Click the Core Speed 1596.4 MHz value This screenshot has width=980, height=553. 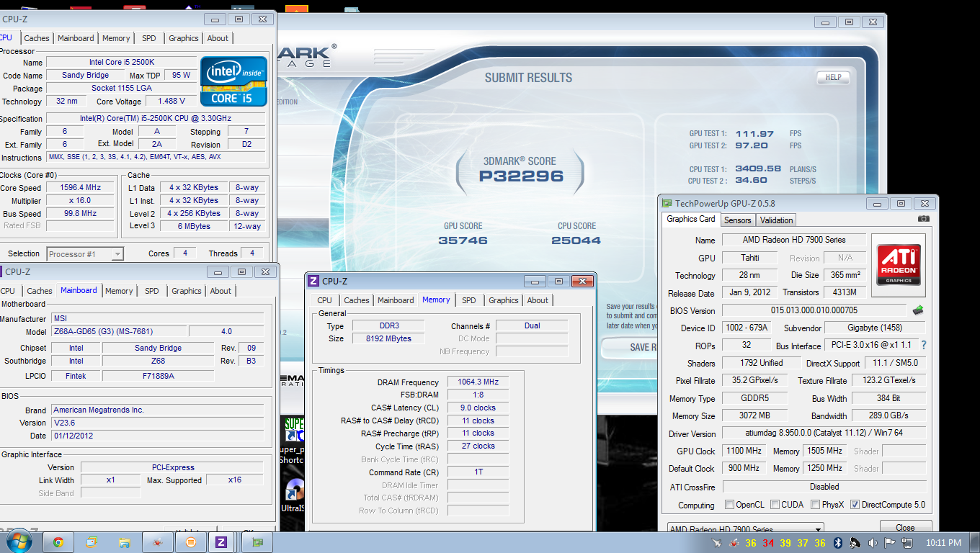pos(80,187)
